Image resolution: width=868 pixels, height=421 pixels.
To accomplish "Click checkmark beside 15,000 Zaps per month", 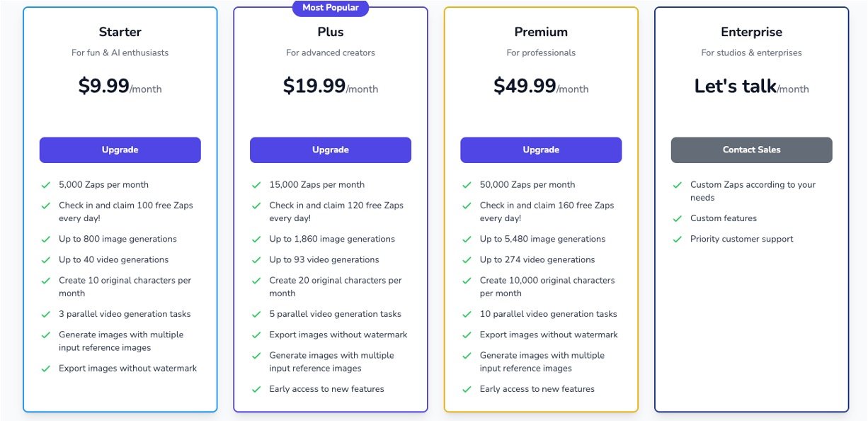I will point(256,185).
